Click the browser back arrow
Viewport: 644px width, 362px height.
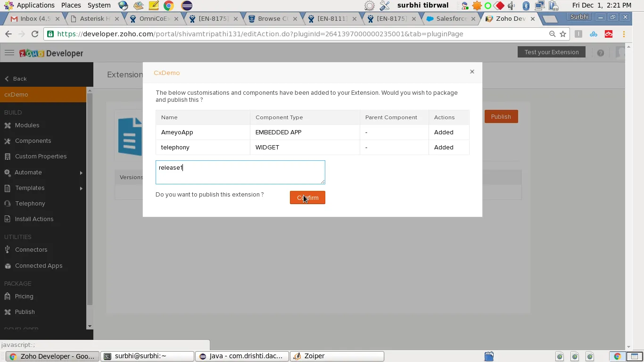8,34
